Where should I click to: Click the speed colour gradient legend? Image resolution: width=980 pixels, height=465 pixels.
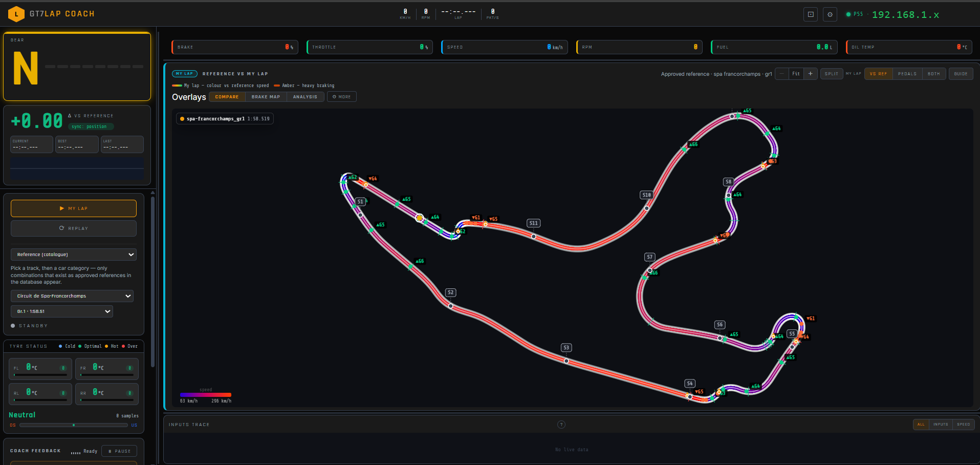pyautogui.click(x=206, y=395)
